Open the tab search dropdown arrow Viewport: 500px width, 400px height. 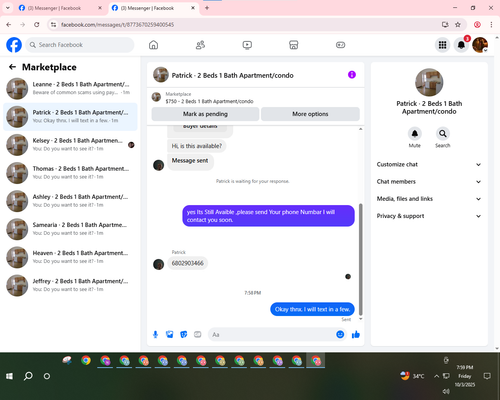pyautogui.click(x=7, y=8)
